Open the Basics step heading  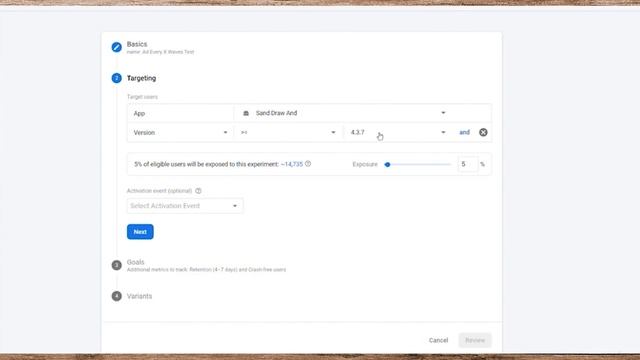click(137, 44)
